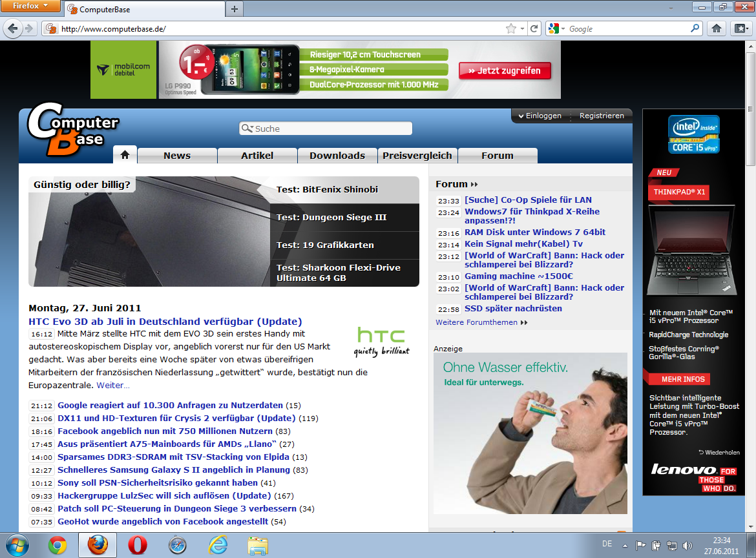Click the network tray icon
This screenshot has width=756, height=558.
click(671, 546)
